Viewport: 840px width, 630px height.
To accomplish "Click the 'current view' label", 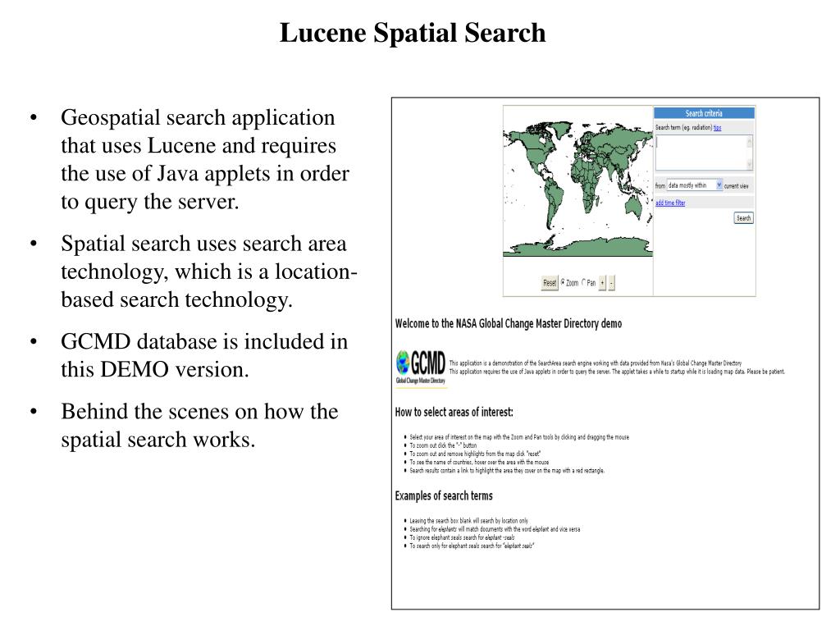I will click(x=736, y=186).
